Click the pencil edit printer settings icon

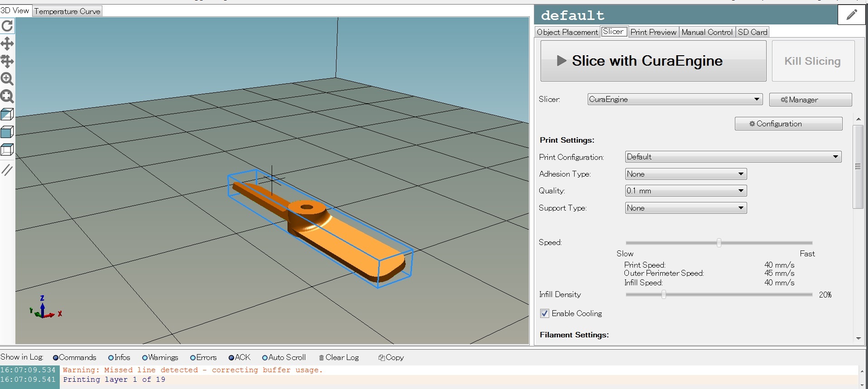pos(852,15)
